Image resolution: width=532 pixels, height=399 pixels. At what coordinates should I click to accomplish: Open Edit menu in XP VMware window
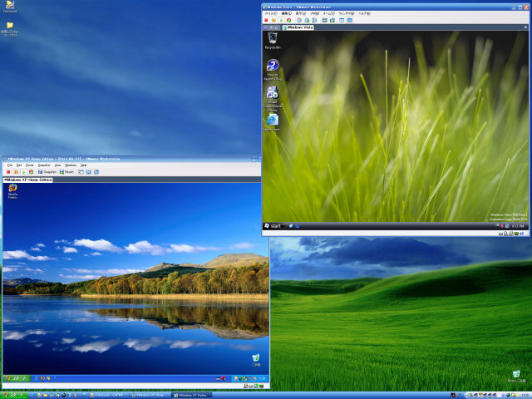pyautogui.click(x=19, y=165)
